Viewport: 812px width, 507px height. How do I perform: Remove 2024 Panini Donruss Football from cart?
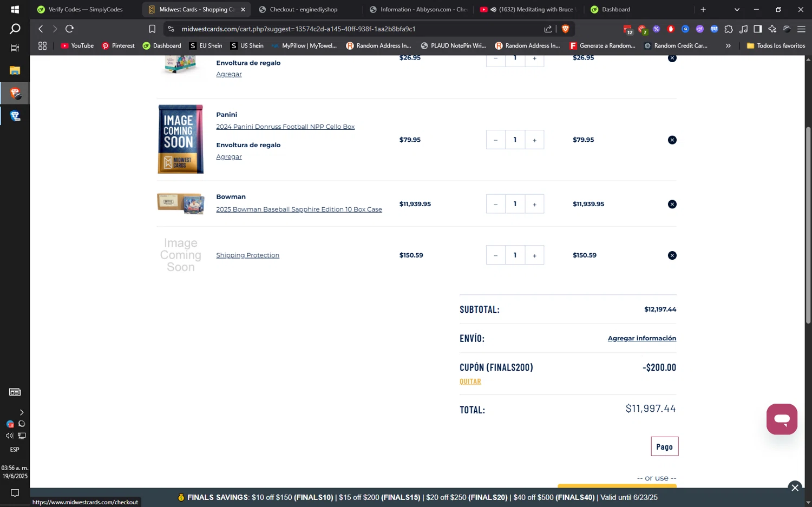pyautogui.click(x=672, y=140)
